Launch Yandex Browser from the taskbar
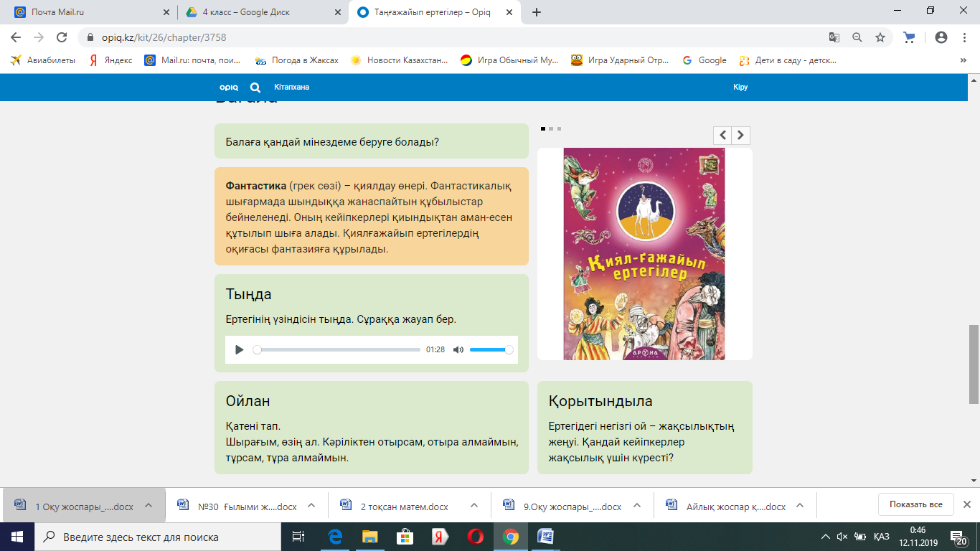The height and width of the screenshot is (551, 980). click(440, 537)
